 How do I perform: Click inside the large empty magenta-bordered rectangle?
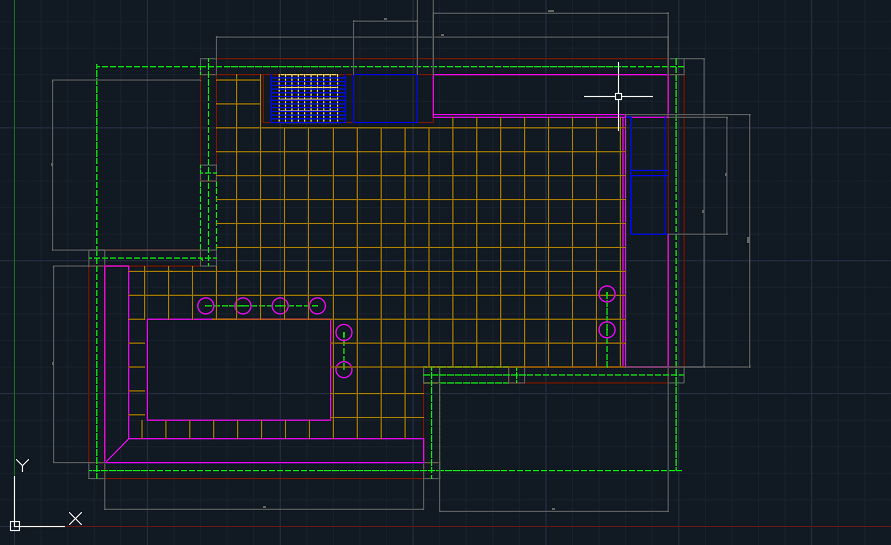click(239, 369)
